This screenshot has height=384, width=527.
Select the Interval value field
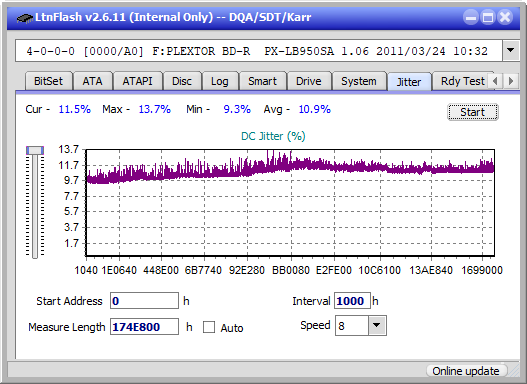point(352,301)
